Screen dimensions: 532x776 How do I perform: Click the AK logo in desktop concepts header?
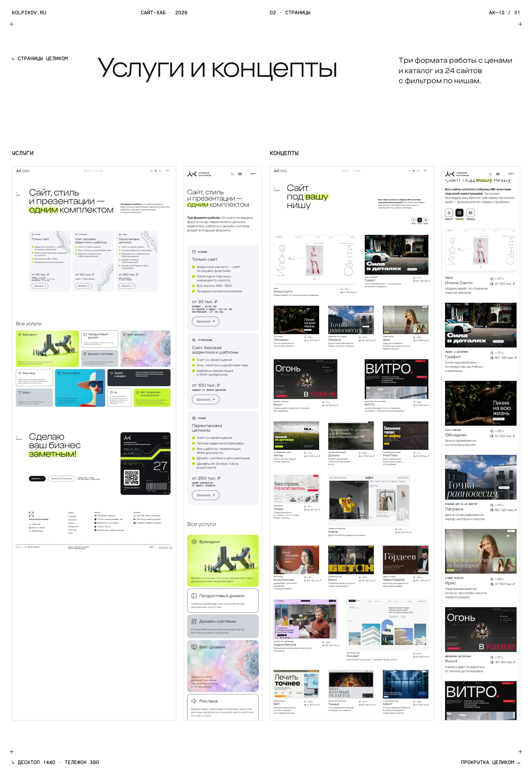[x=276, y=171]
